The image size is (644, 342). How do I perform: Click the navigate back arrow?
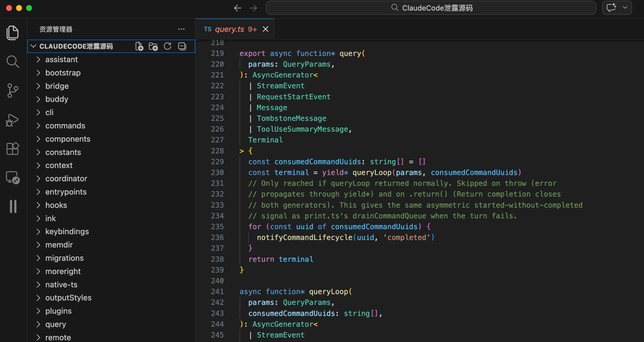(237, 8)
